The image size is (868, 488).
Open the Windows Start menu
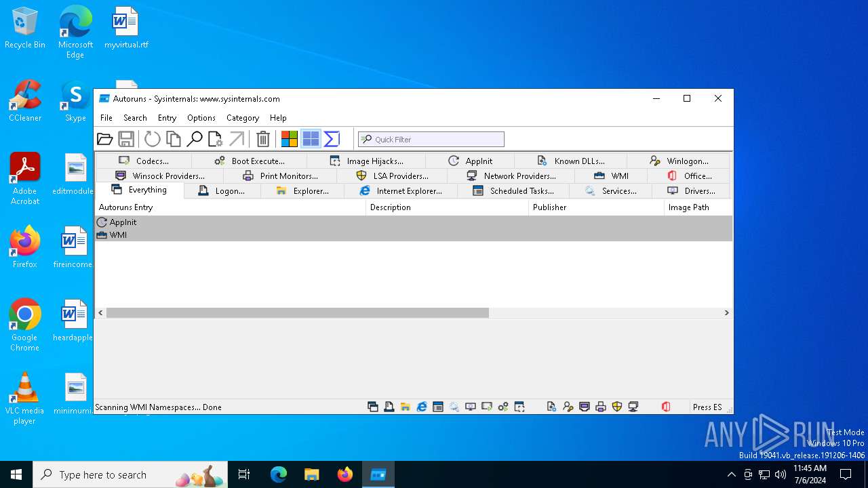tap(16, 474)
